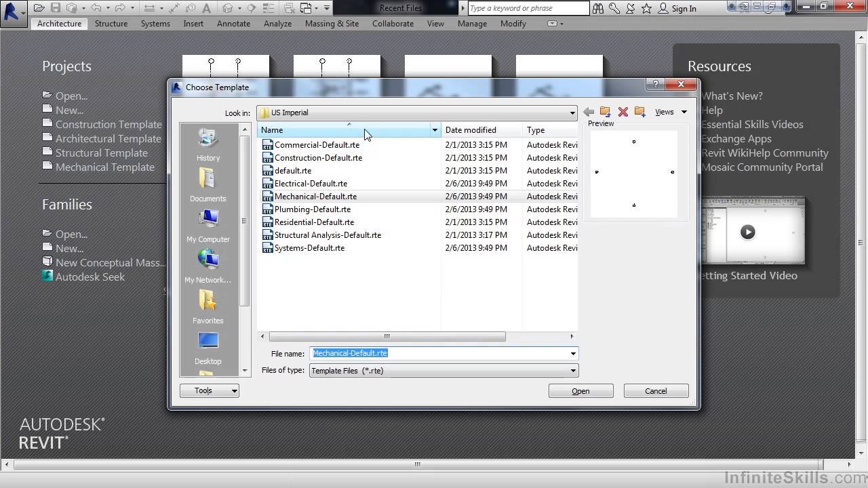Expand the Look in folder dropdown
Image resolution: width=868 pixels, height=488 pixels.
[x=572, y=113]
